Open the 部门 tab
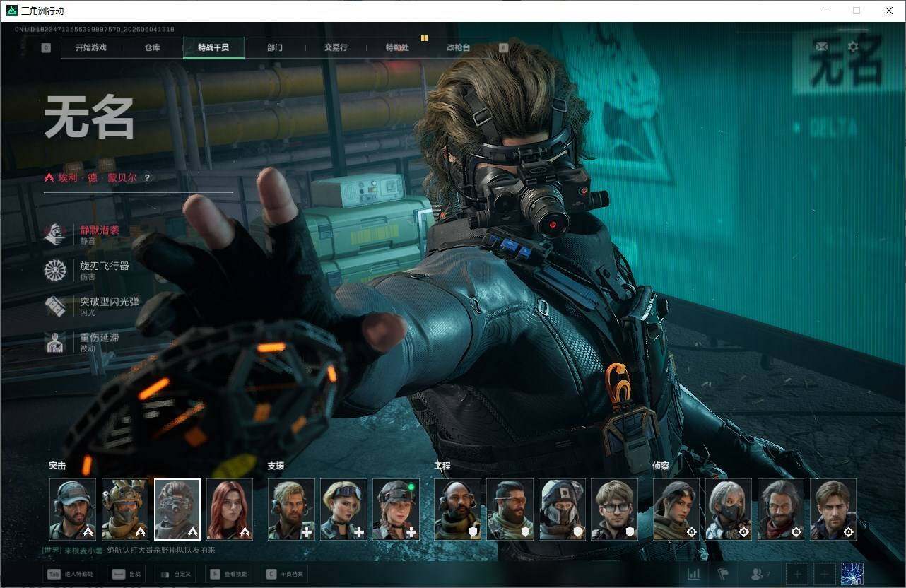 [275, 47]
